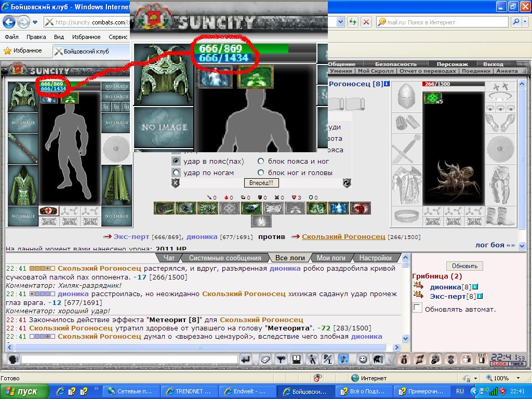Select 'блок пояса и ног' radio option
This screenshot has width=532, height=399.
coord(261,161)
